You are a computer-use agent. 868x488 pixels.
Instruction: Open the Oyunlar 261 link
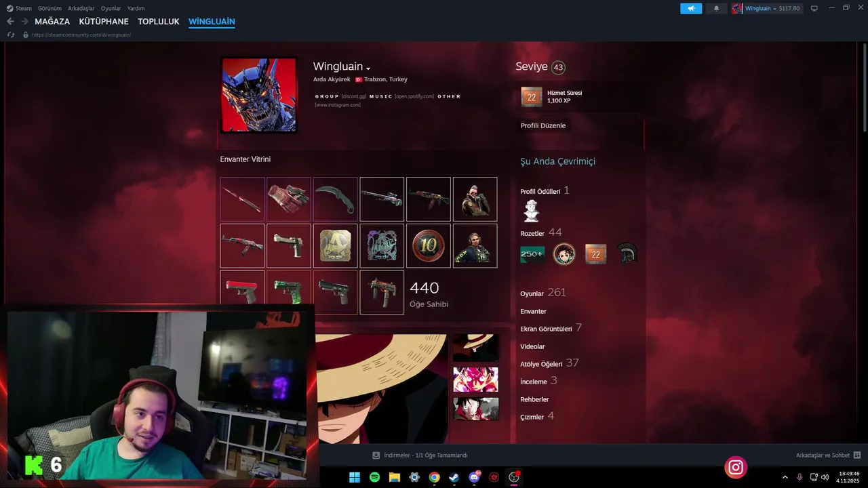(543, 293)
